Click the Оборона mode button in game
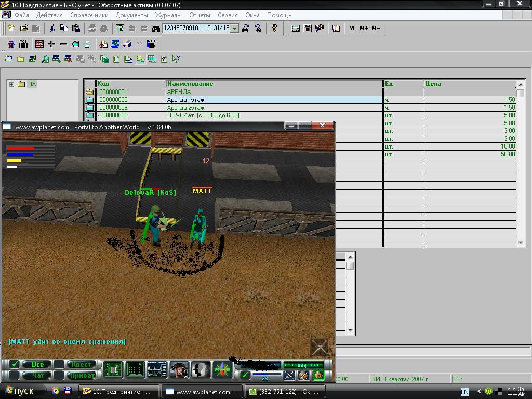This screenshot has width=532, height=399. 303,365
